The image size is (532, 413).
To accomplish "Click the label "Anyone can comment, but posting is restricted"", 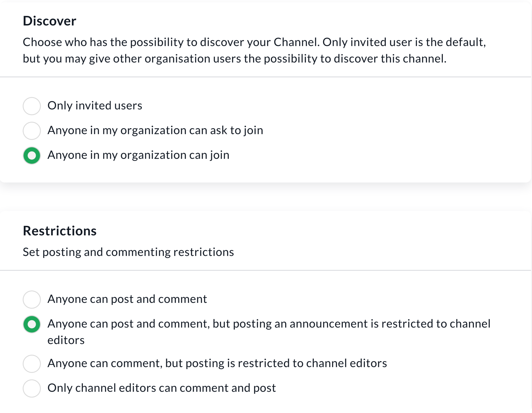I will (218, 364).
